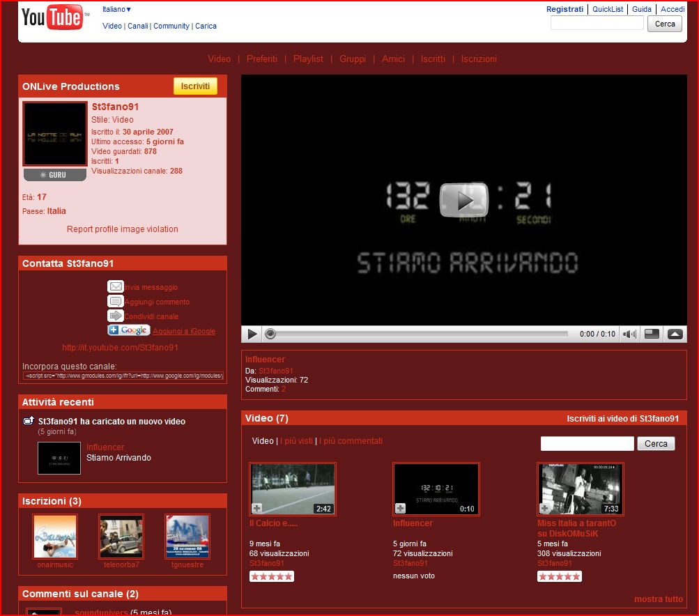
Task: Open the Italiano language dropdown
Action: (117, 9)
